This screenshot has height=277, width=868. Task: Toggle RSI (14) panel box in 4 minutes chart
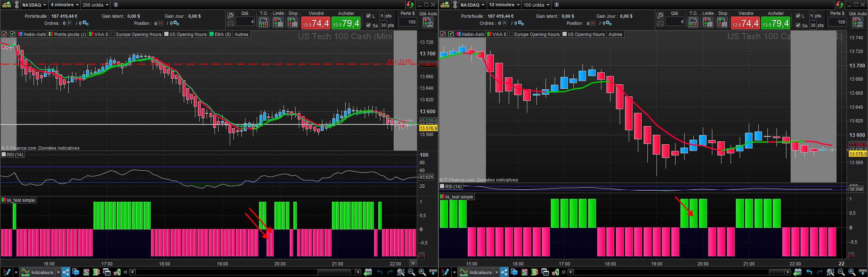[x=4, y=155]
